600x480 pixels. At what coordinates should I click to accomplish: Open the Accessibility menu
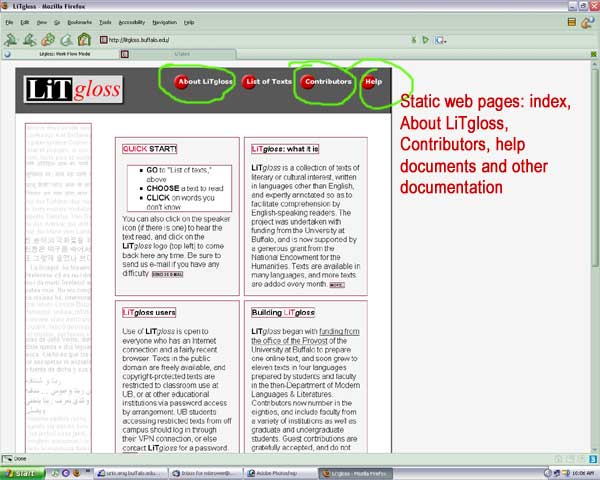coord(132,23)
